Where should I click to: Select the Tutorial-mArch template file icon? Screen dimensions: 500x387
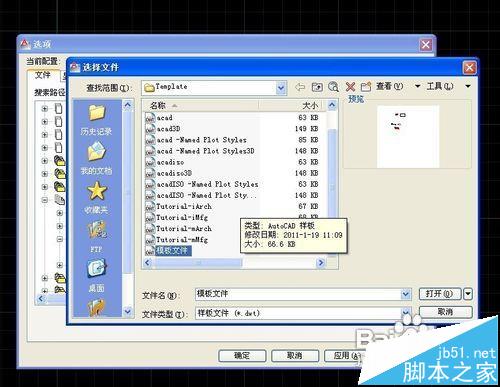(x=150, y=229)
